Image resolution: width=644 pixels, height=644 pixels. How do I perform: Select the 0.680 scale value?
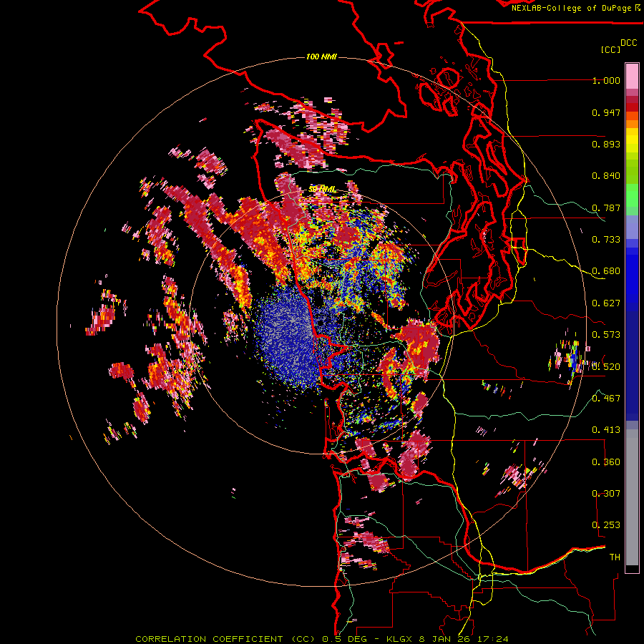(x=606, y=271)
